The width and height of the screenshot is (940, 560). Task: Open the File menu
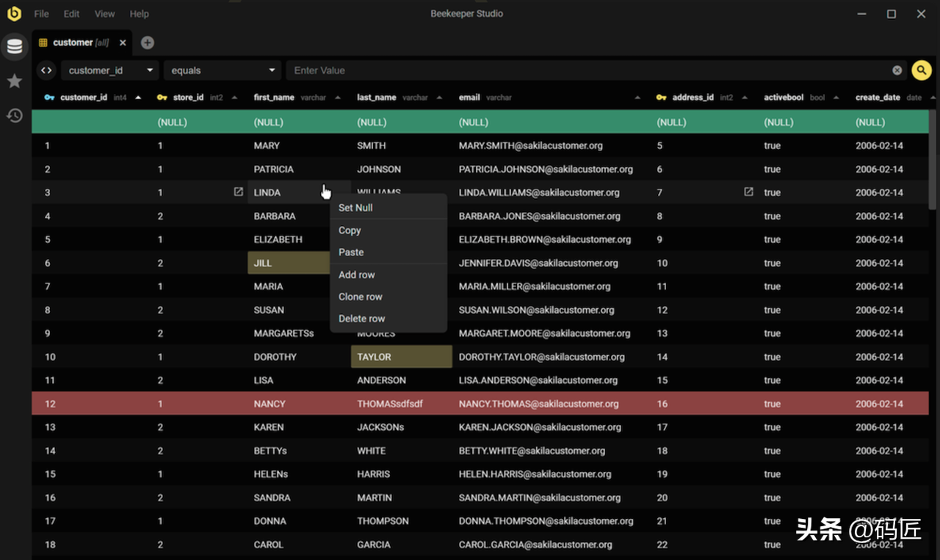(x=42, y=14)
